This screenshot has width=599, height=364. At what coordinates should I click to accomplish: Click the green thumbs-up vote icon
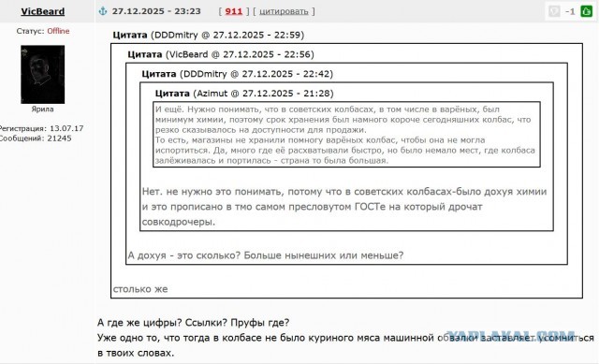click(587, 11)
